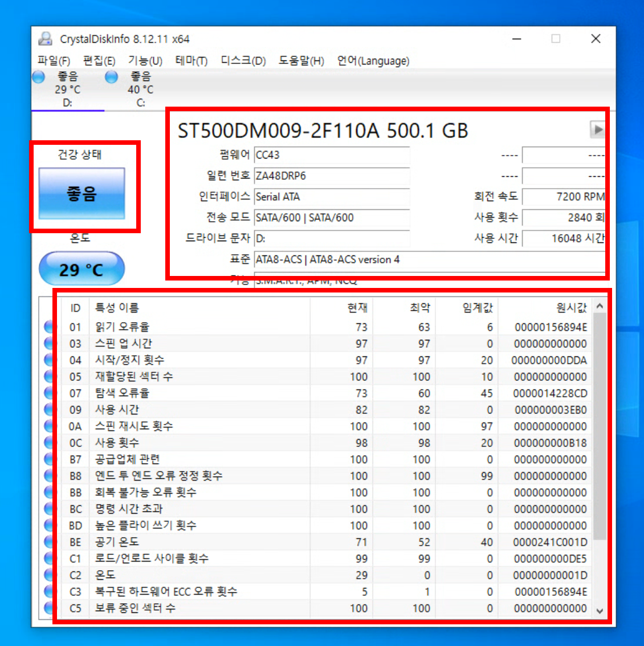Click status orb of row BE 공기 온도
This screenshot has width=644, height=646.
pyautogui.click(x=49, y=542)
